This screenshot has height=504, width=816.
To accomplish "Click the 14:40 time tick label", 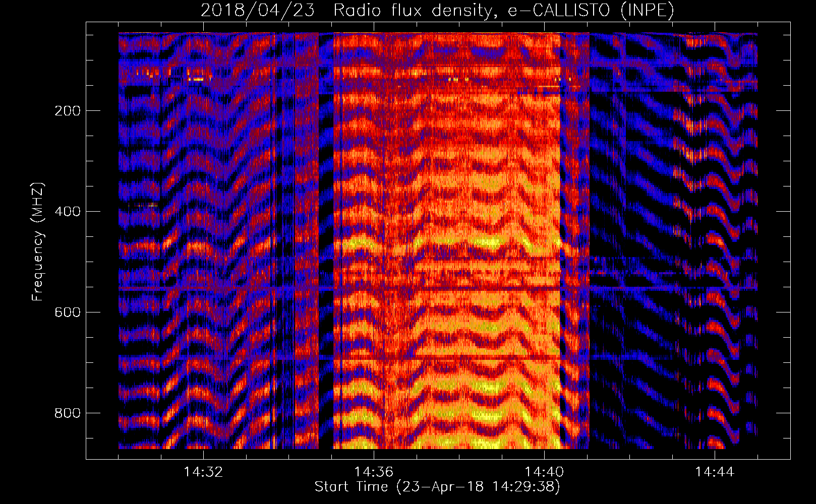I will coord(544,472).
